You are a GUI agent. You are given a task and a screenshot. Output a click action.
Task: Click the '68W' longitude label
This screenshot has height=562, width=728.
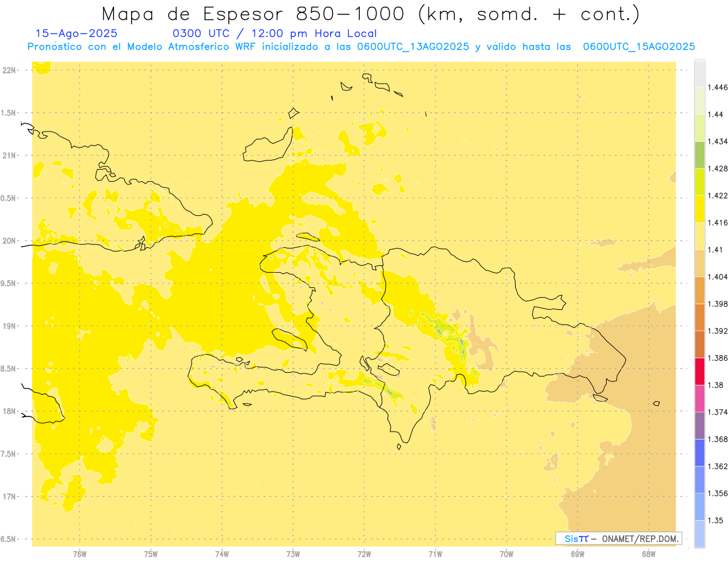pos(649,554)
